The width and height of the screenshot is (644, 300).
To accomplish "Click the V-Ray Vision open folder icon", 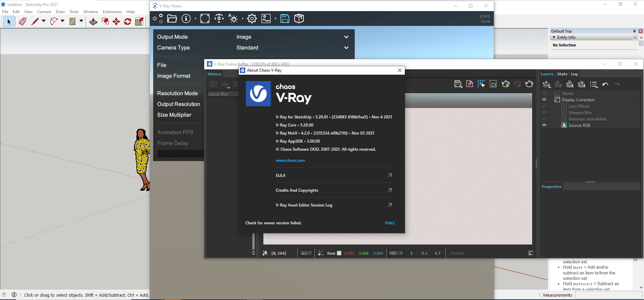I will coord(172,18).
